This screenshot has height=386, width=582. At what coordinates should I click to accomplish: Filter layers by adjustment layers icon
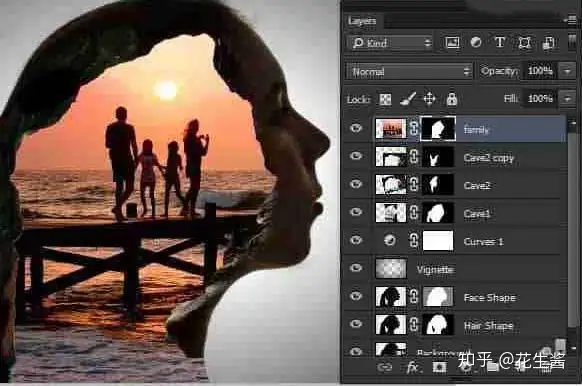click(x=476, y=42)
